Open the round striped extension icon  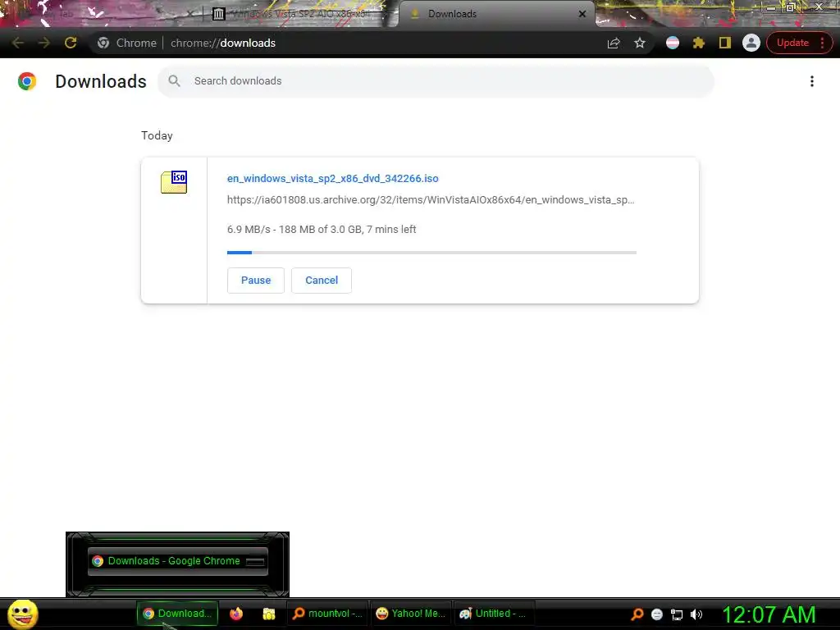point(673,43)
